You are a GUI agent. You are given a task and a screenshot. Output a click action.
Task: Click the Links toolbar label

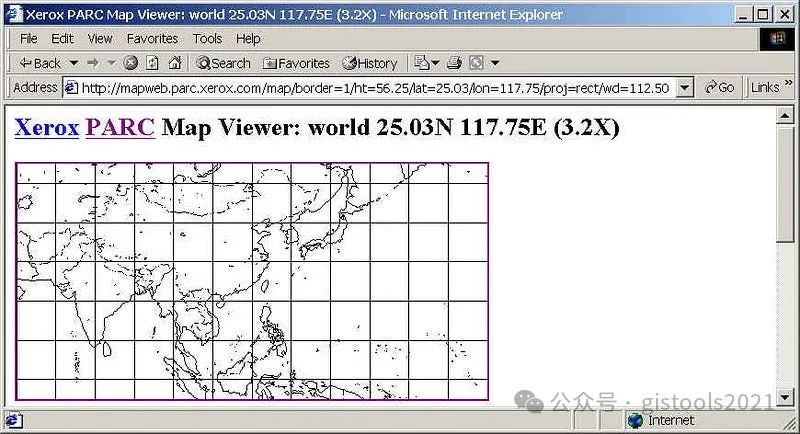[x=765, y=88]
